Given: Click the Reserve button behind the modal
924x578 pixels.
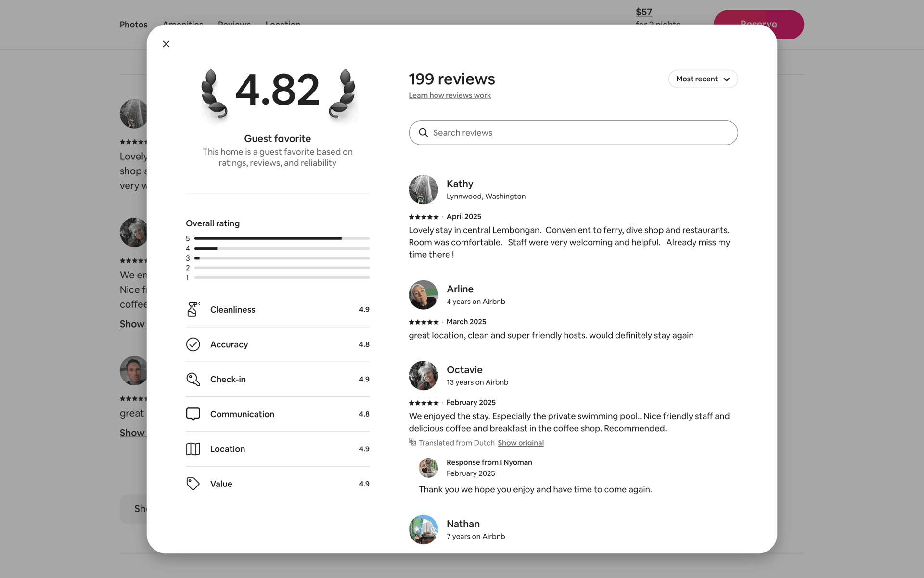Looking at the screenshot, I should click(758, 24).
